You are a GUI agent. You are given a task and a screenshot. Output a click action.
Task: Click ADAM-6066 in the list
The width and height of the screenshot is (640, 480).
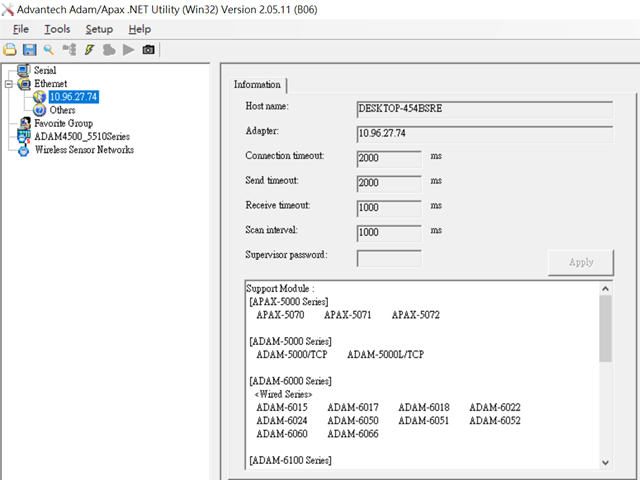pyautogui.click(x=353, y=434)
